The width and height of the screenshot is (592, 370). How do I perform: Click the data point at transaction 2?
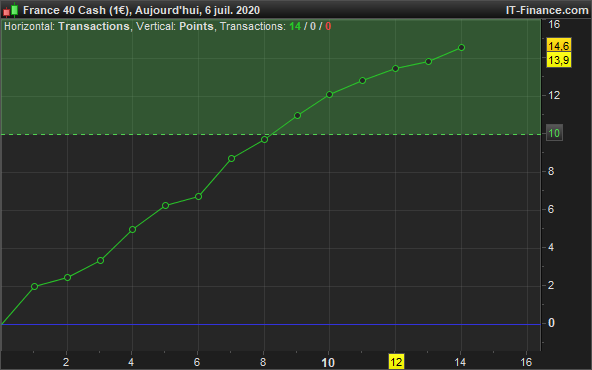pyautogui.click(x=67, y=278)
